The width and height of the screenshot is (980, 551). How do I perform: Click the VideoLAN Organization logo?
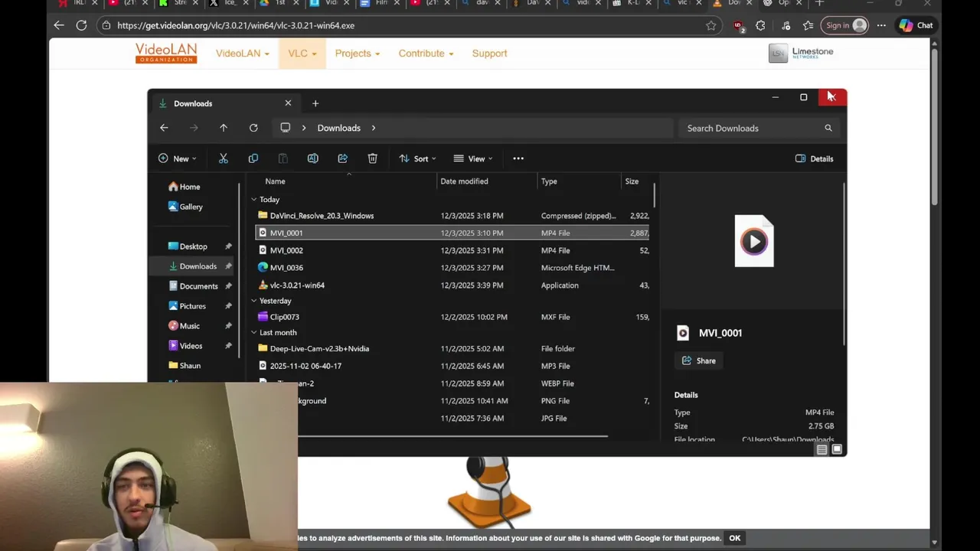click(166, 53)
